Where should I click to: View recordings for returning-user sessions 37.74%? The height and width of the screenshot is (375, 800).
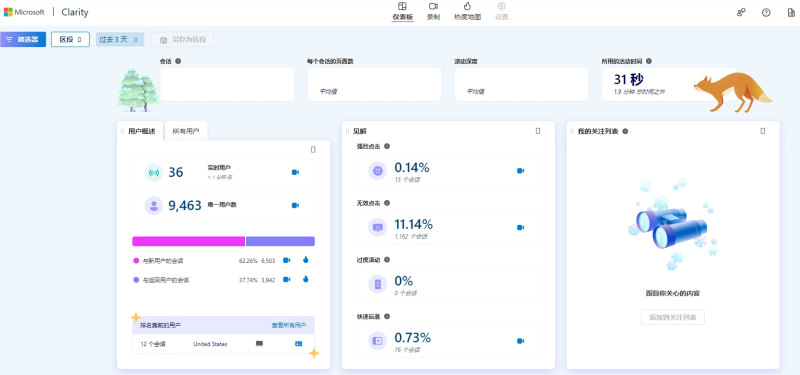pos(287,280)
